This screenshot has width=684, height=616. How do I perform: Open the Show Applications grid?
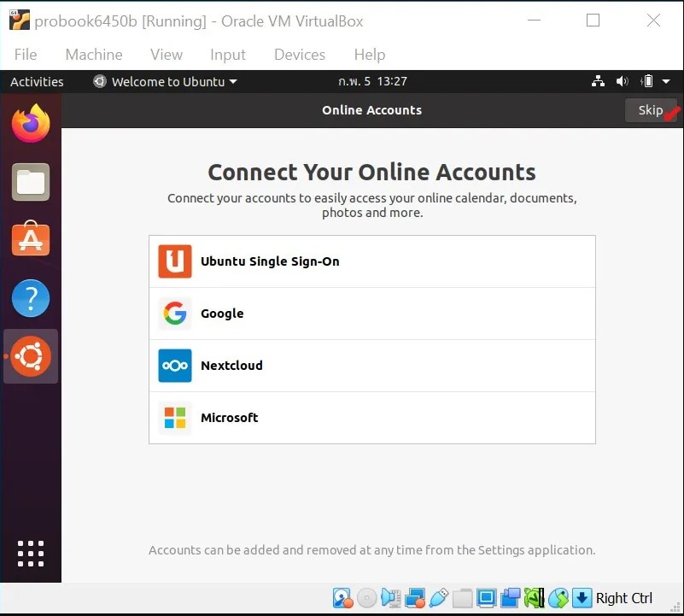pyautogui.click(x=31, y=554)
